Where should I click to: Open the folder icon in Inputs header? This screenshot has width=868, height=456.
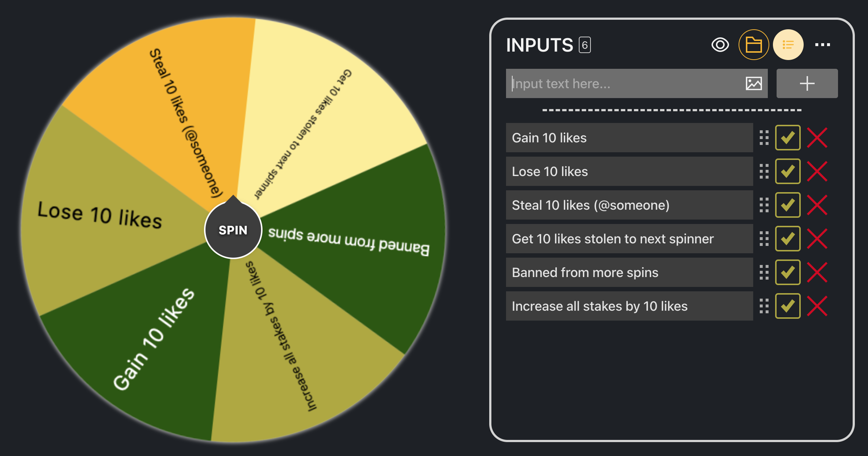tap(754, 45)
